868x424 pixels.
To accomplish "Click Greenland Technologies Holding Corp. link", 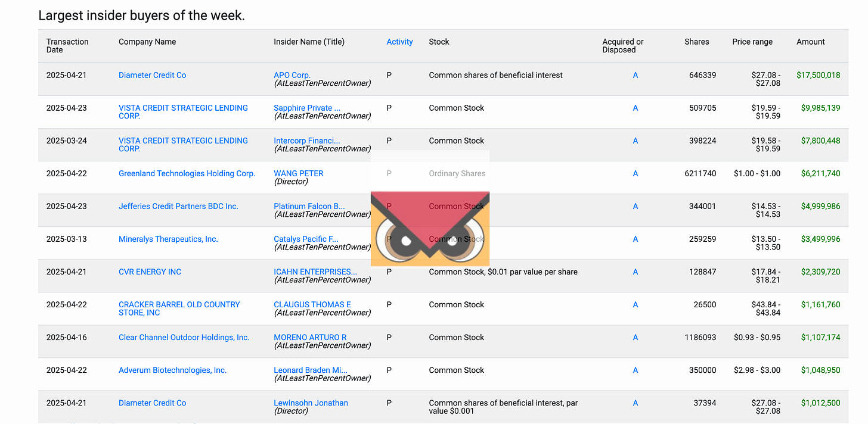I will [x=187, y=173].
